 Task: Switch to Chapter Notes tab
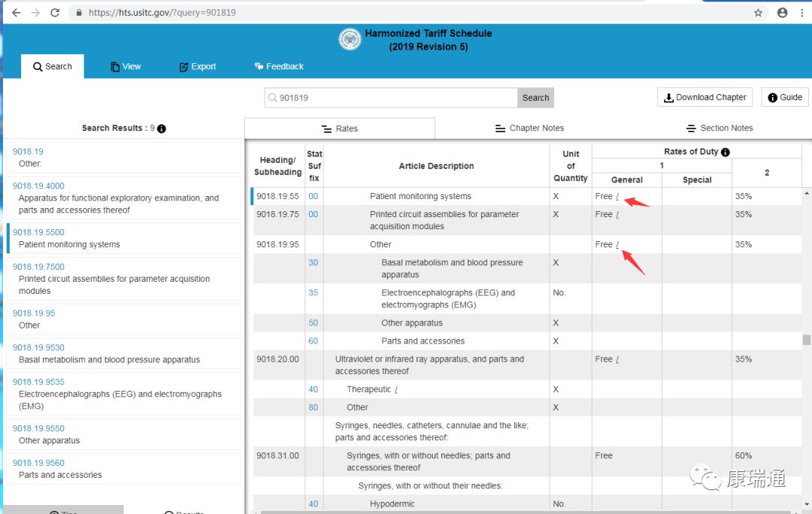click(x=529, y=128)
